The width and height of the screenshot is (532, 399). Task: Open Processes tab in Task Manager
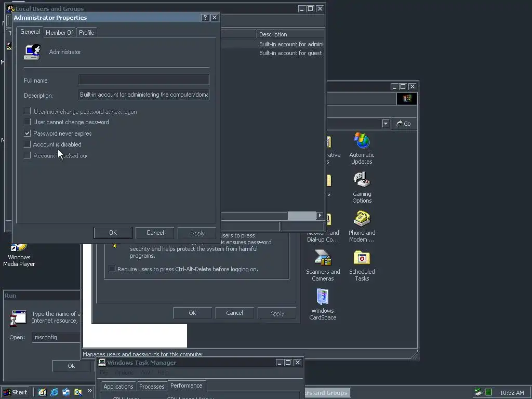click(152, 387)
